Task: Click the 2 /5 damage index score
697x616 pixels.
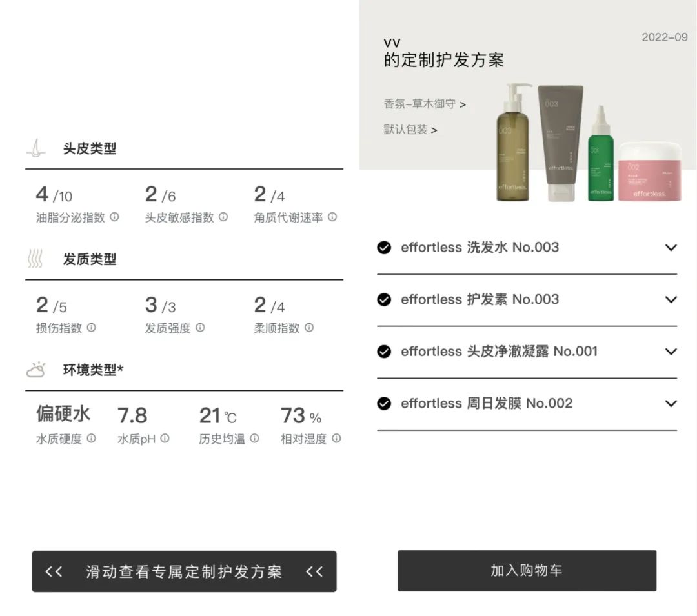Action: (x=51, y=305)
